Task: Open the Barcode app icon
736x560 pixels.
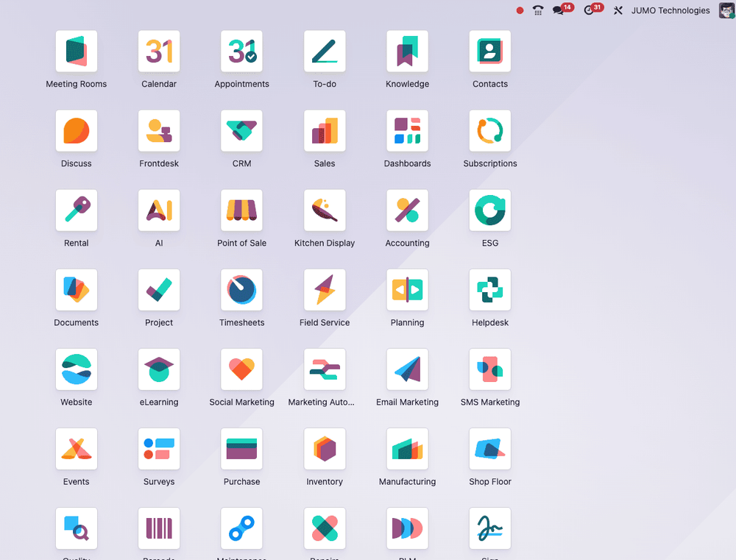Action: tap(159, 528)
